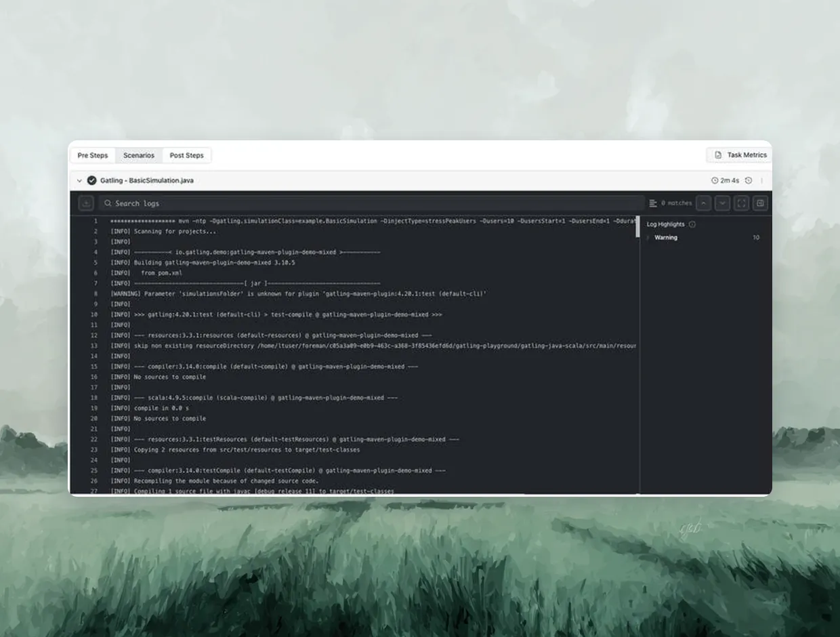This screenshot has height=637, width=840.
Task: Download the logs
Action: [86, 203]
